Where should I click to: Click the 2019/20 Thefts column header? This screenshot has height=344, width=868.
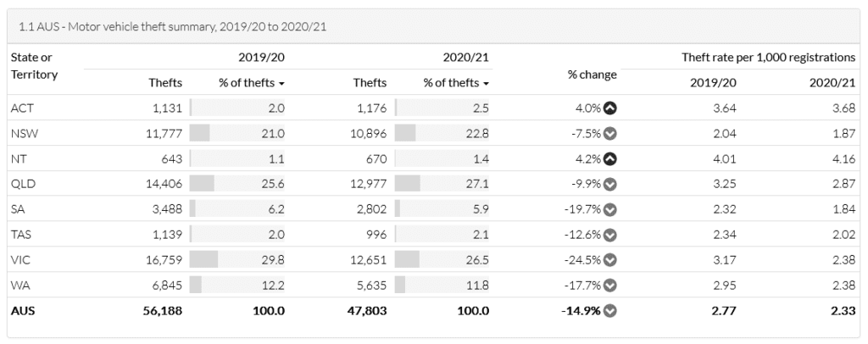165,83
